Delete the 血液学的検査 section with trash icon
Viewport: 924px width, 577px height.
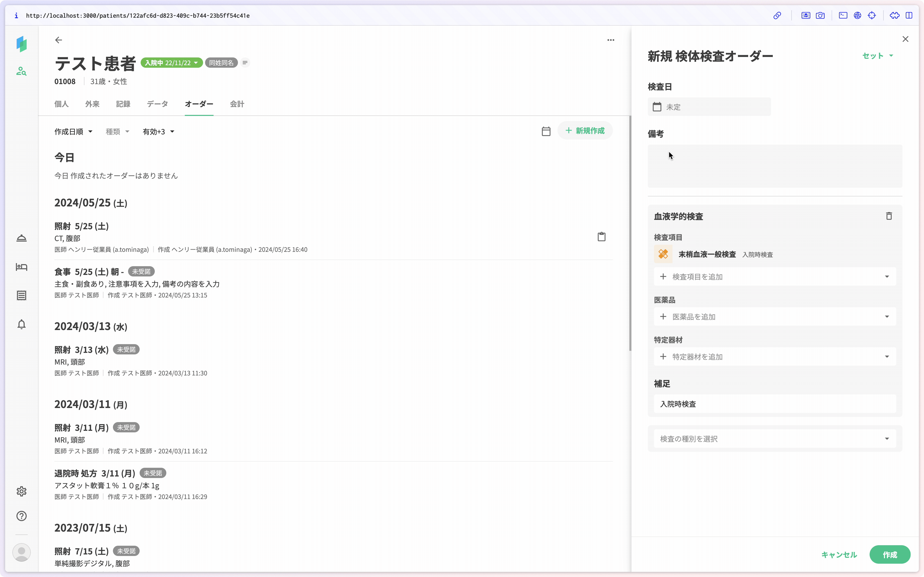coord(889,216)
